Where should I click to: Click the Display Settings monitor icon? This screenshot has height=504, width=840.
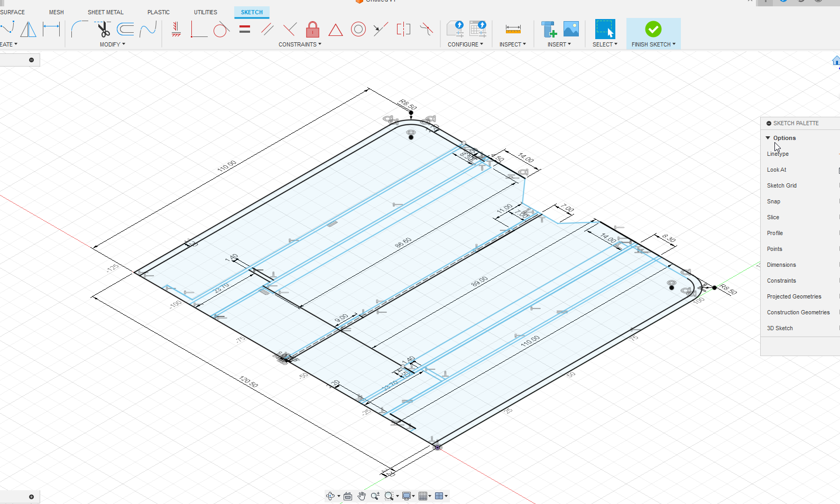pos(407,496)
